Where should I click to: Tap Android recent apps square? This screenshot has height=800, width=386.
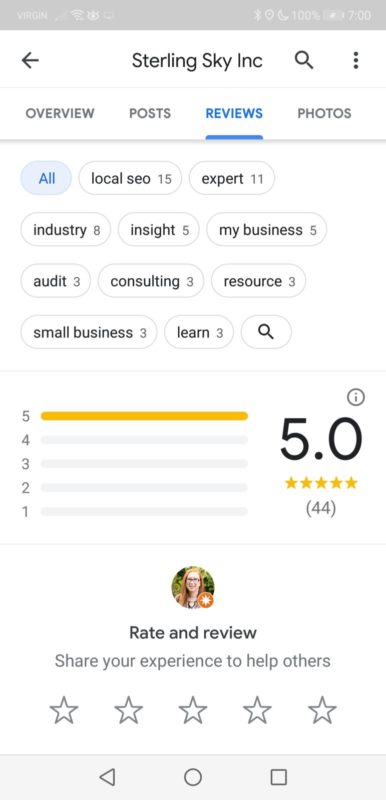tap(278, 777)
